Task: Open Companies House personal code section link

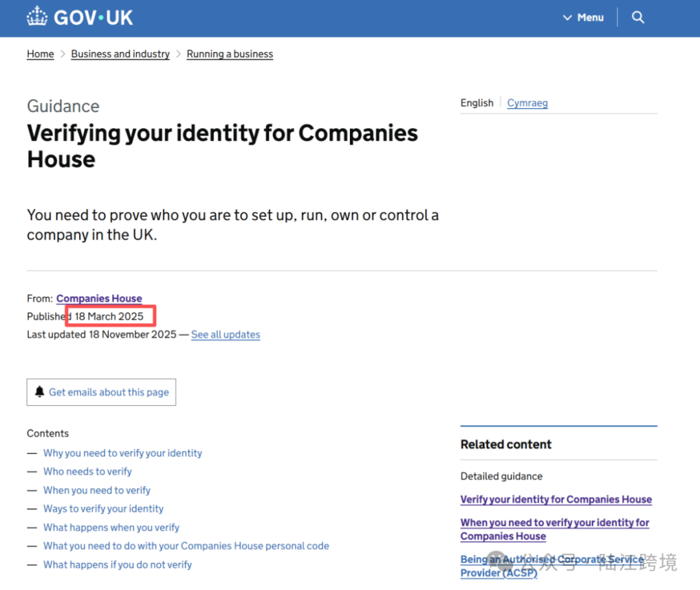Action: (186, 546)
